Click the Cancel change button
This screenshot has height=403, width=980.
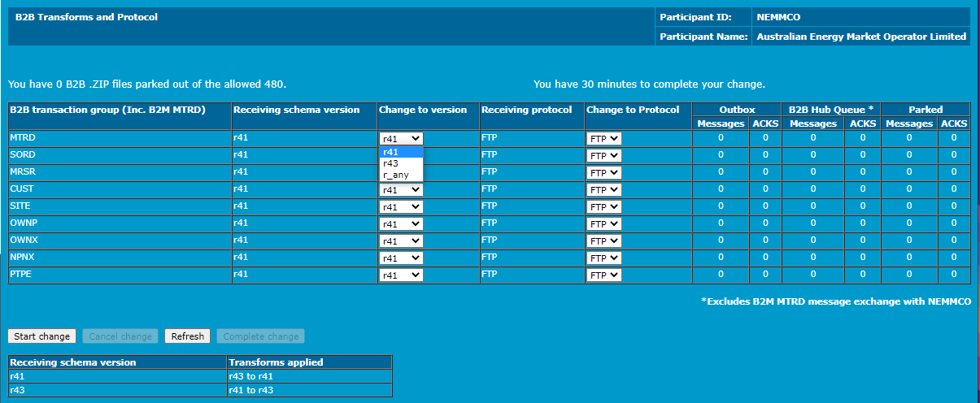[120, 336]
